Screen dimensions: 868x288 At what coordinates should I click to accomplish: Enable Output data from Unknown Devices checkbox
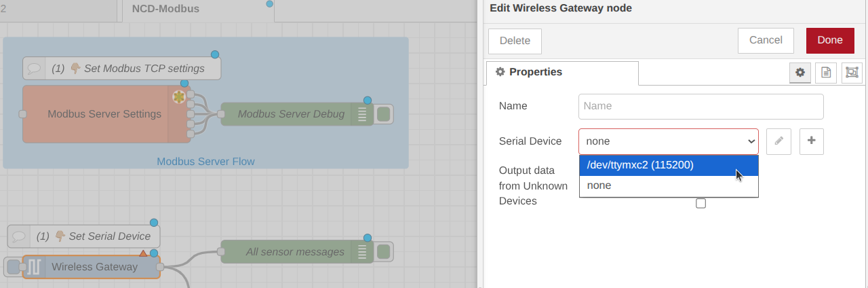coord(701,203)
